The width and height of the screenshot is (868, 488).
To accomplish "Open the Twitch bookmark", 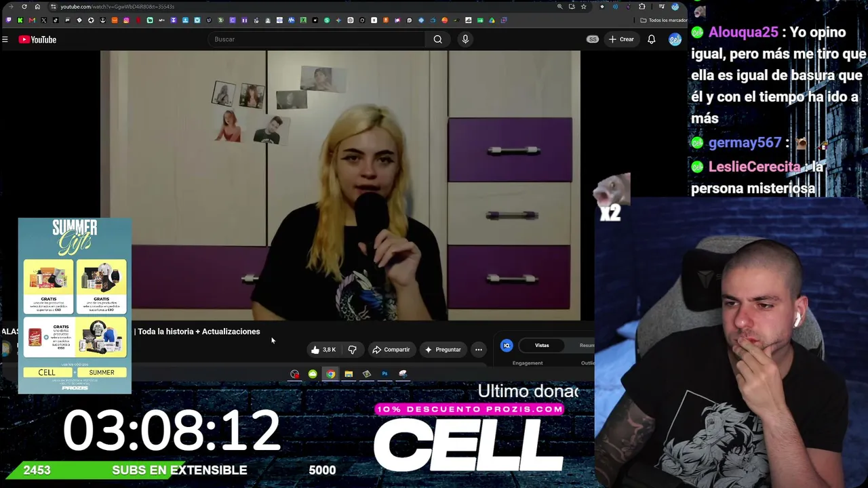I will (8, 20).
